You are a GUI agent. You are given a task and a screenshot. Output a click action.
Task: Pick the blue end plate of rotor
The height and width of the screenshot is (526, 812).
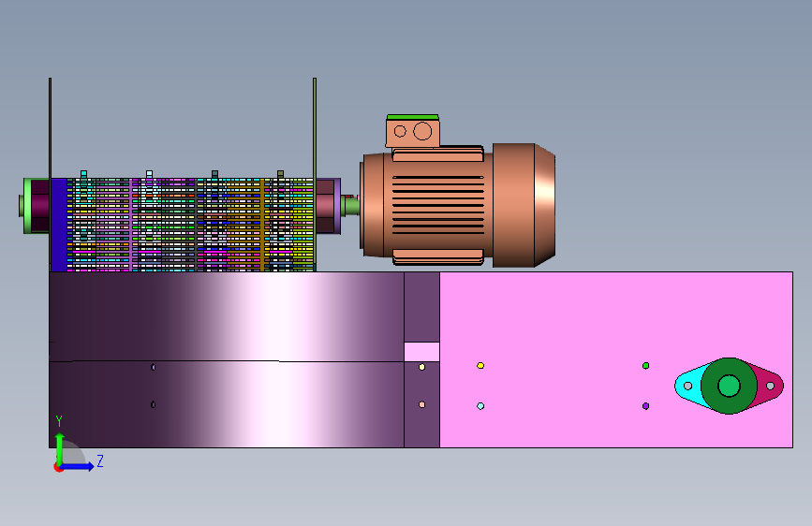pos(59,225)
